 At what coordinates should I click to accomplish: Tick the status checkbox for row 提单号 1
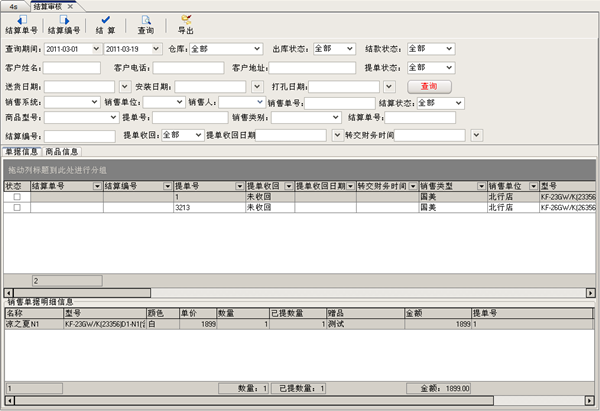[15, 198]
